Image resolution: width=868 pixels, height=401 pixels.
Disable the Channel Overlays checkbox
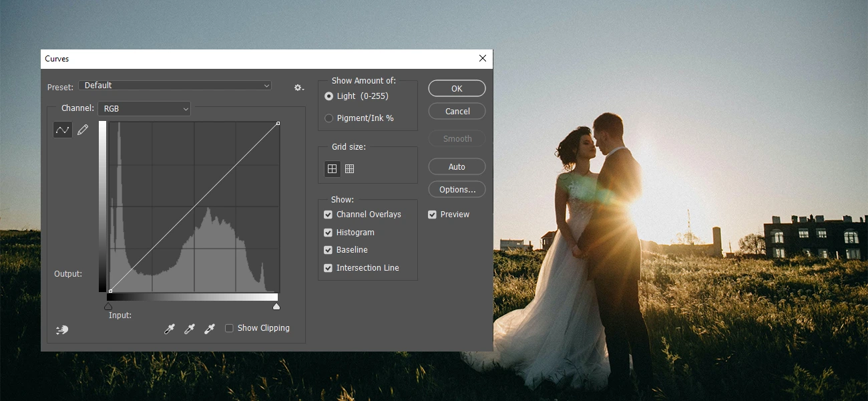[x=328, y=214]
